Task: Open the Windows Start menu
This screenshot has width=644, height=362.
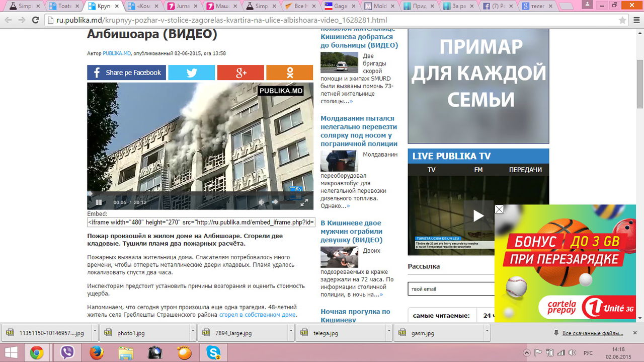Action: (11, 352)
